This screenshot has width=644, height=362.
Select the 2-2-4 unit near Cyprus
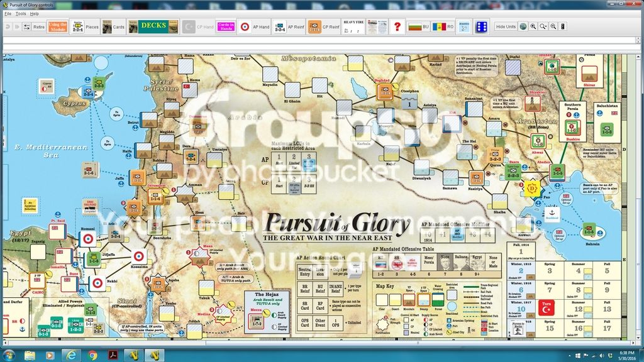pos(88,92)
